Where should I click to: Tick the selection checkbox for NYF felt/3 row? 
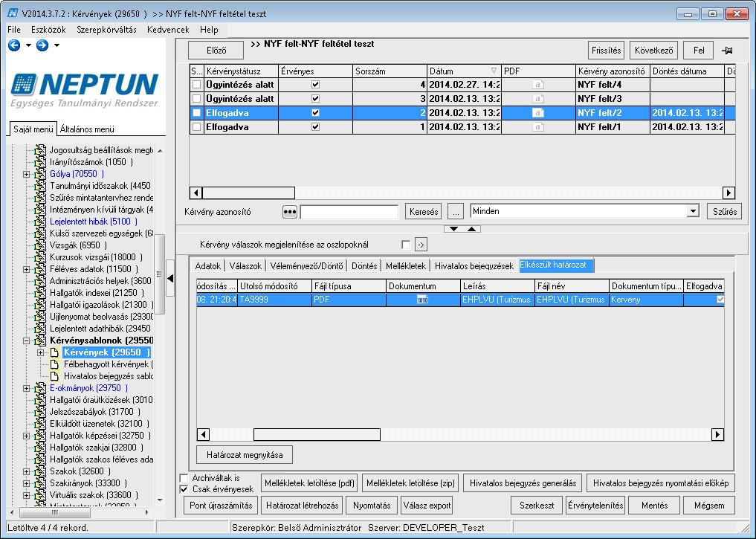tap(197, 99)
